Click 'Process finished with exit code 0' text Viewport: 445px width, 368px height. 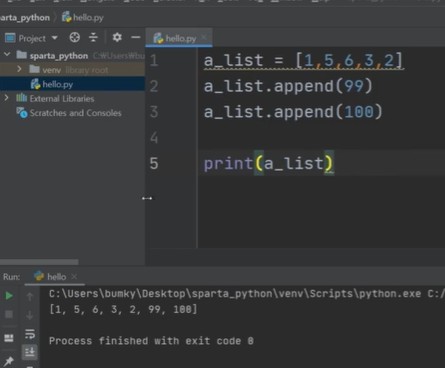pos(151,341)
